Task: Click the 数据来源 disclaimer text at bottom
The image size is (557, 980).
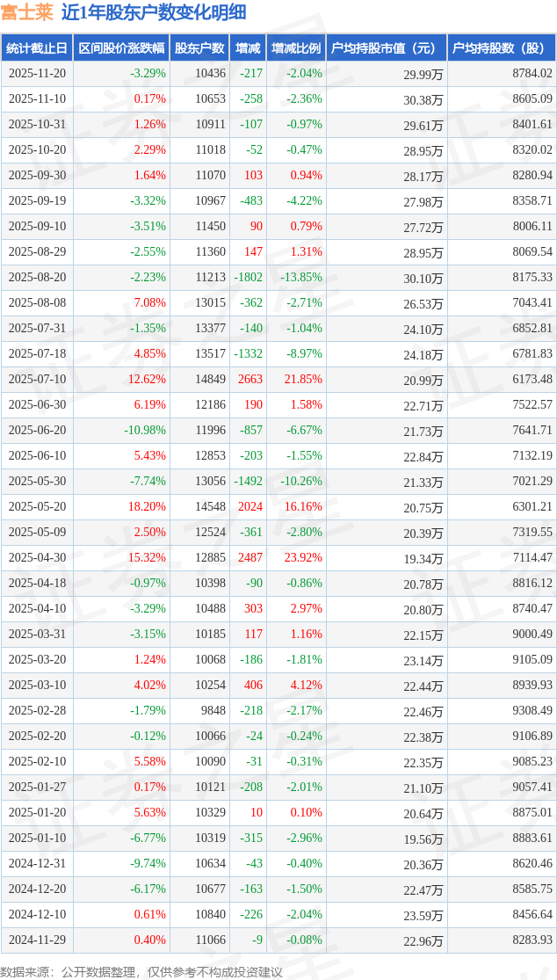Action: click(x=141, y=971)
